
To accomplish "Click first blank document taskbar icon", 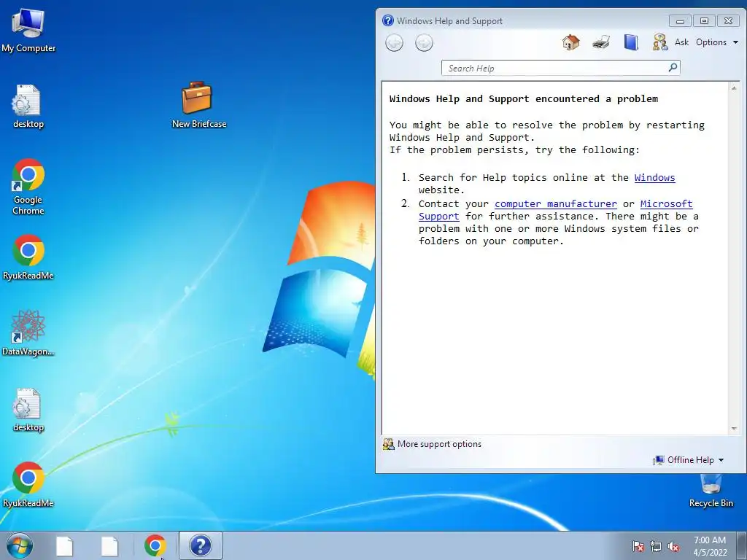I will [x=64, y=546].
